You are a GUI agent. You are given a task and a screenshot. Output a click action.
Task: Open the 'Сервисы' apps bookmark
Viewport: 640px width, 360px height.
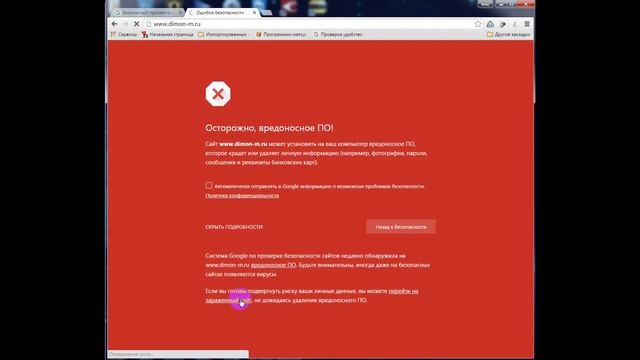tap(124, 35)
